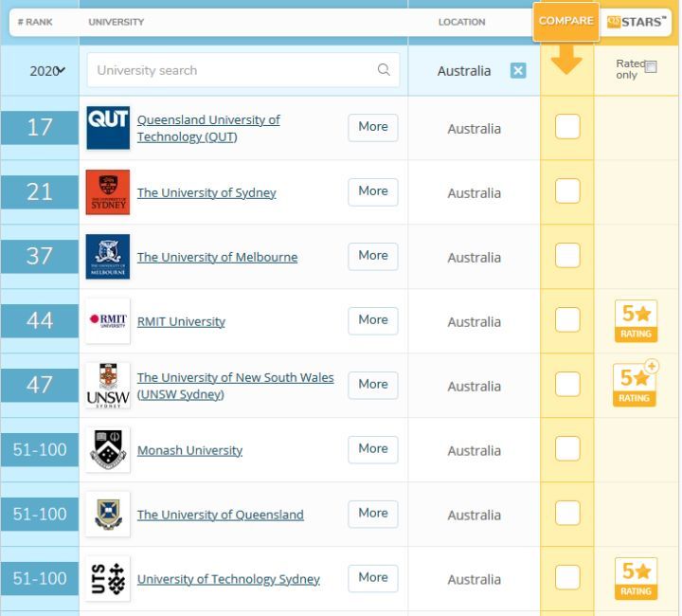Image resolution: width=682 pixels, height=616 pixels.
Task: Click the University of Melbourne logo
Action: click(x=108, y=256)
